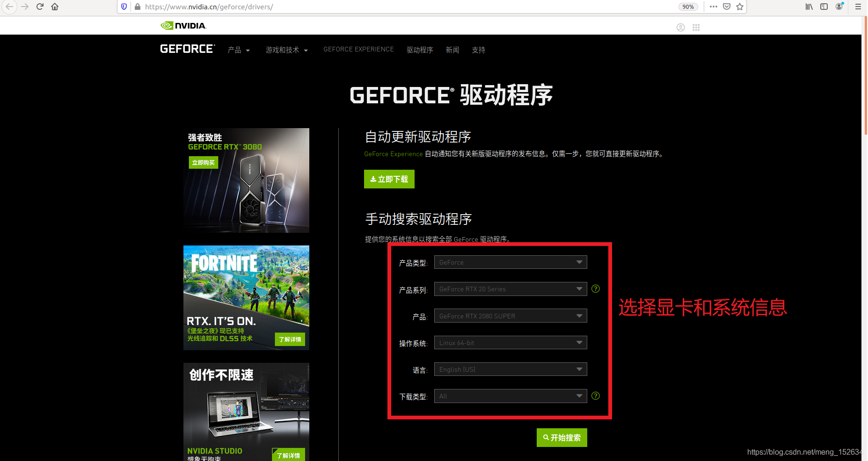Expand the 产品 RTX 2080 SUPER dropdown
This screenshot has width=868, height=461.
[x=511, y=316]
